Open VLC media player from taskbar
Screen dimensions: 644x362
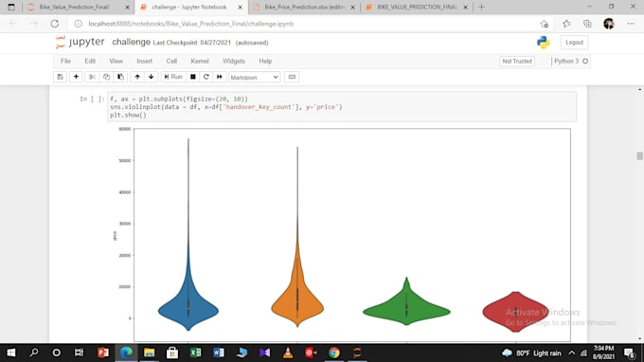(288, 353)
